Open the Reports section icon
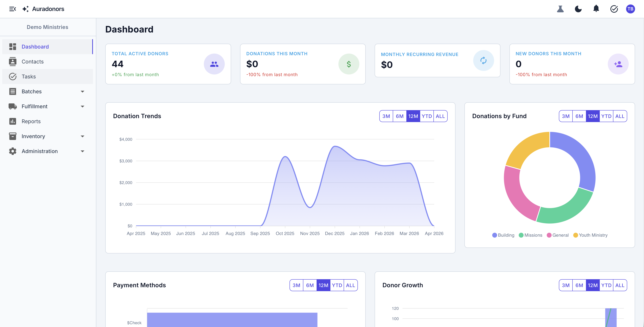This screenshot has height=327, width=644. (x=13, y=121)
